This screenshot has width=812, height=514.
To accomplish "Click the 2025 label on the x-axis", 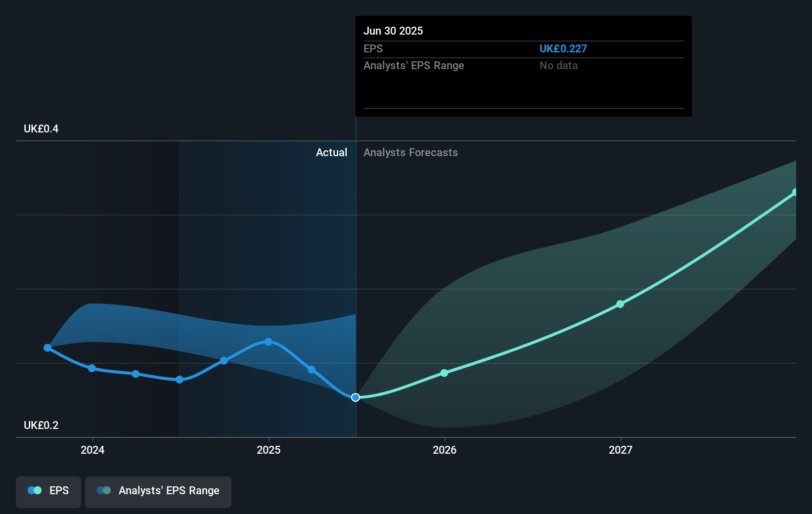I will coord(268,450).
